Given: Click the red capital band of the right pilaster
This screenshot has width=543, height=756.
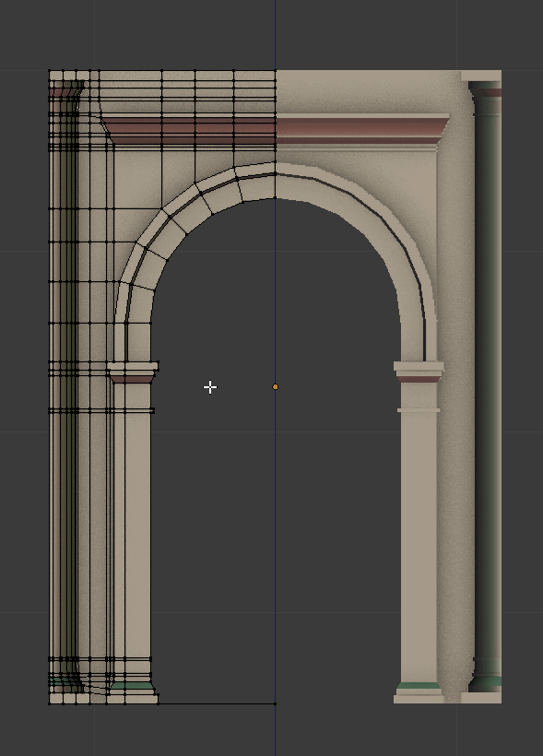Looking at the screenshot, I should pos(419,380).
